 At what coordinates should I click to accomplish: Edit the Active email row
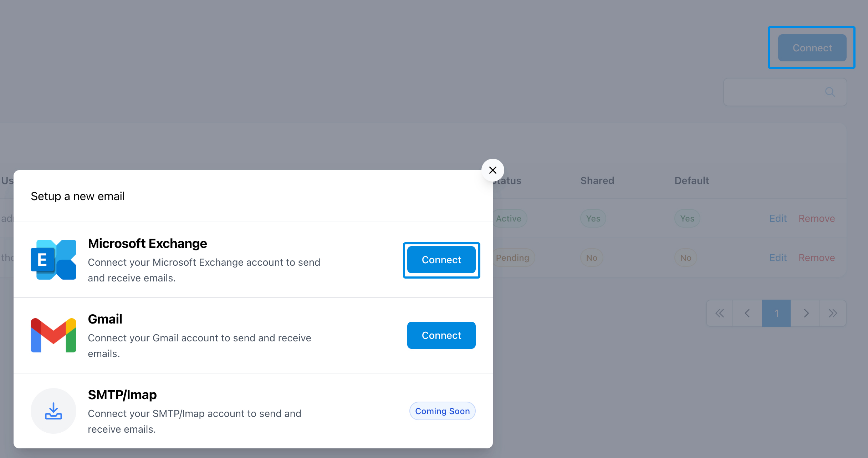tap(778, 218)
